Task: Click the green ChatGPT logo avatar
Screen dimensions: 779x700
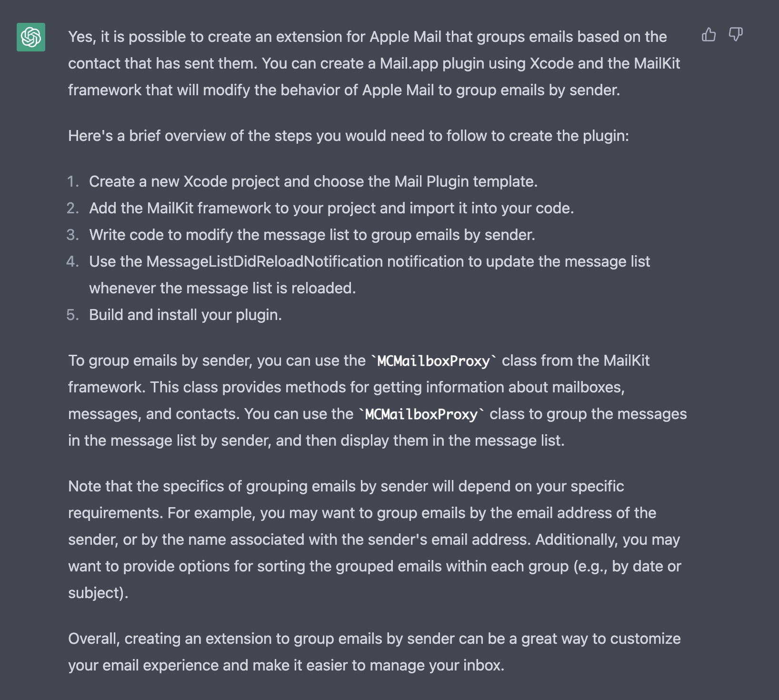Action: [x=31, y=37]
